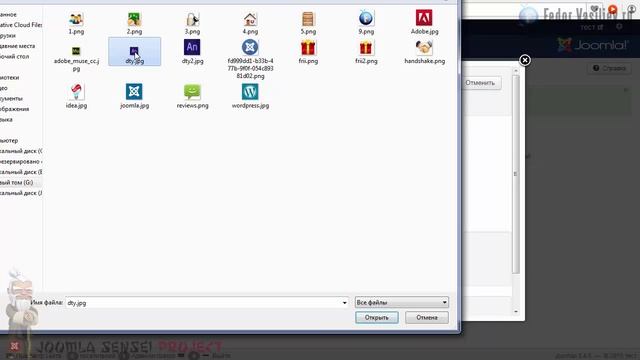Open the Рабочий стол sidebar entry

[14, 56]
